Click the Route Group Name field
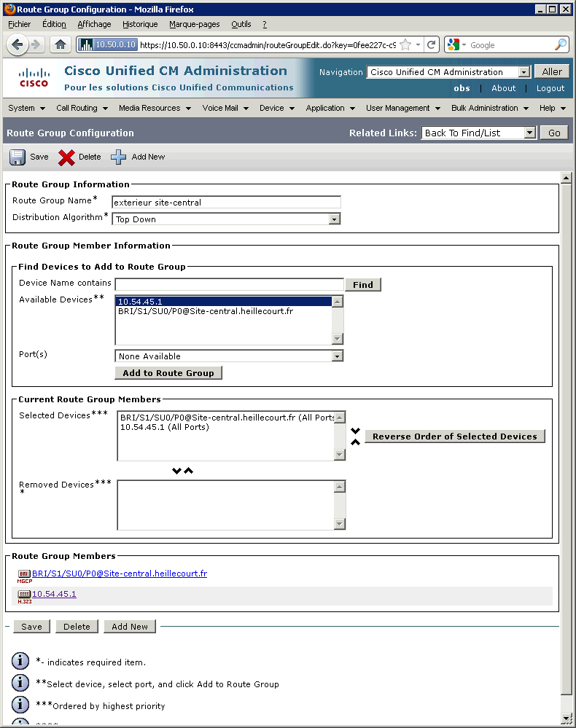 pyautogui.click(x=226, y=203)
